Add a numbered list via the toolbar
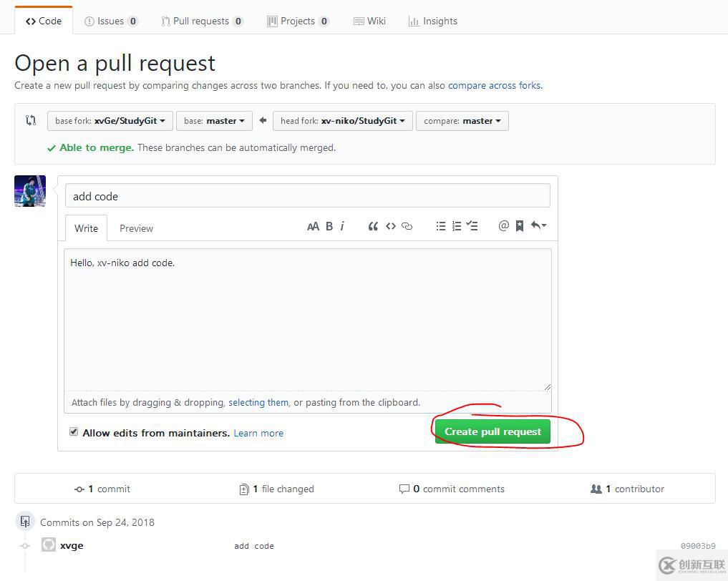 tap(457, 226)
